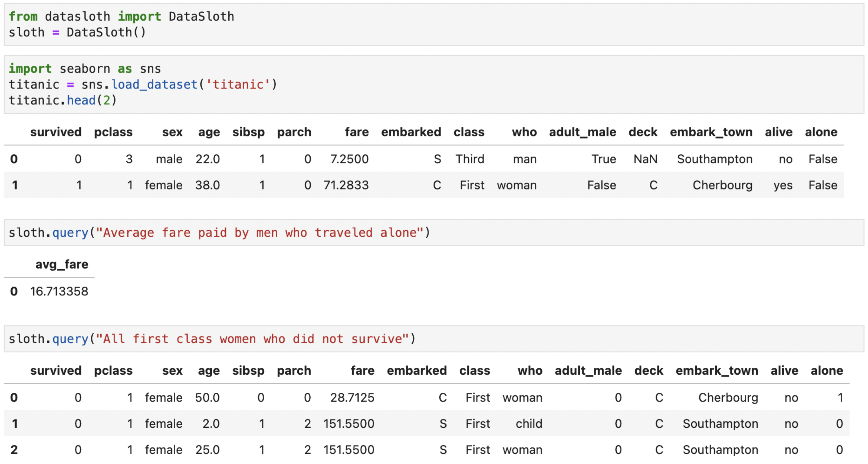Click the 'Cherbourg' cell in first table
The height and width of the screenshot is (464, 868).
tap(722, 185)
